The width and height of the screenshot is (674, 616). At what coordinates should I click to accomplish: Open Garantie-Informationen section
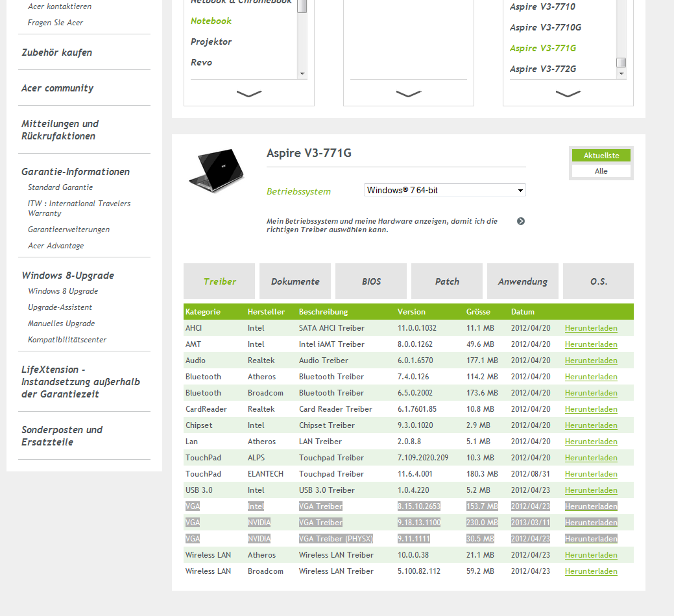point(75,172)
